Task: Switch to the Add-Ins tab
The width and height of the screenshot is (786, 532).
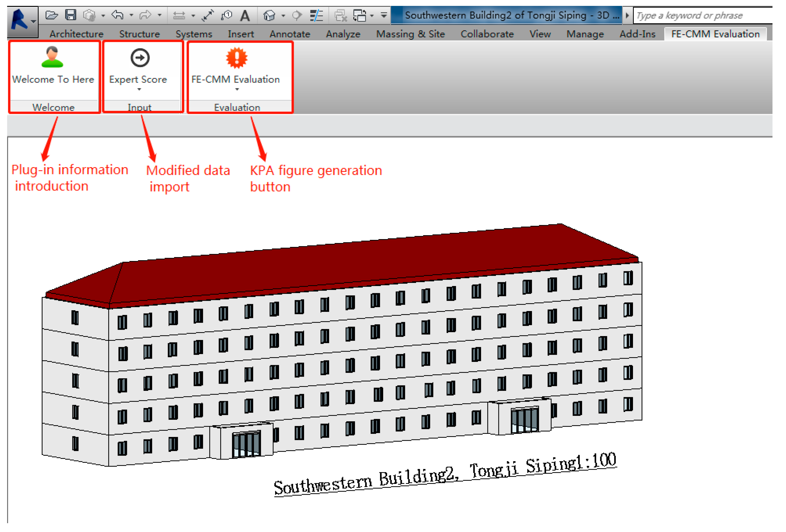Action: (x=638, y=34)
